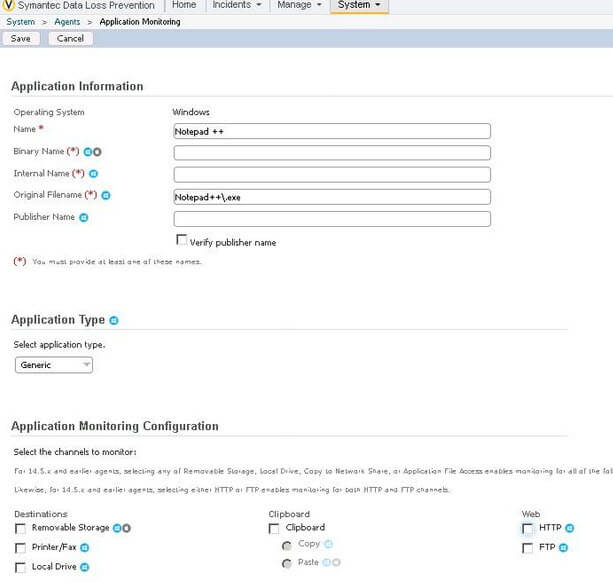Image resolution: width=613 pixels, height=583 pixels.
Task: Click the Save button
Action: (x=21, y=38)
